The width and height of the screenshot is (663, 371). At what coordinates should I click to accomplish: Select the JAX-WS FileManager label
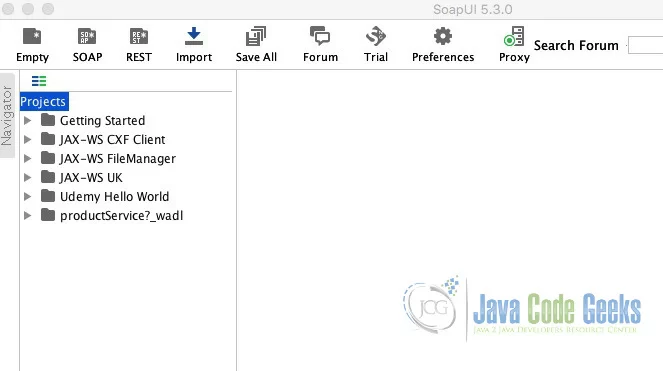pyautogui.click(x=118, y=159)
